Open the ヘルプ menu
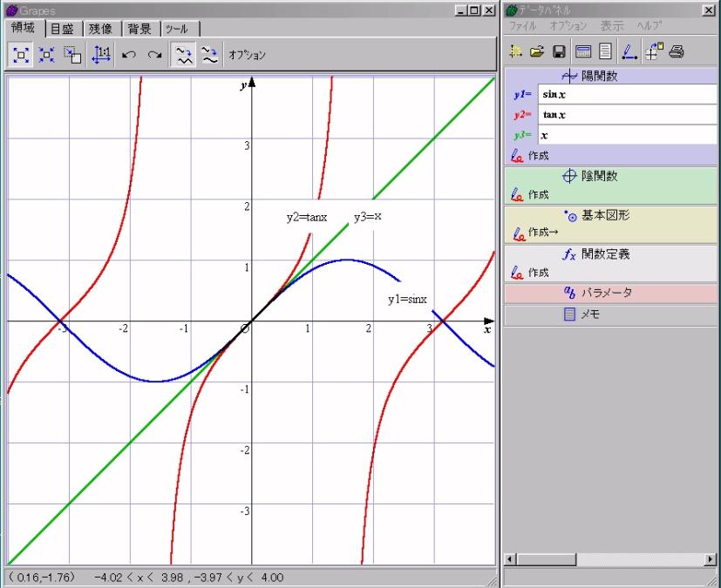 [649, 26]
